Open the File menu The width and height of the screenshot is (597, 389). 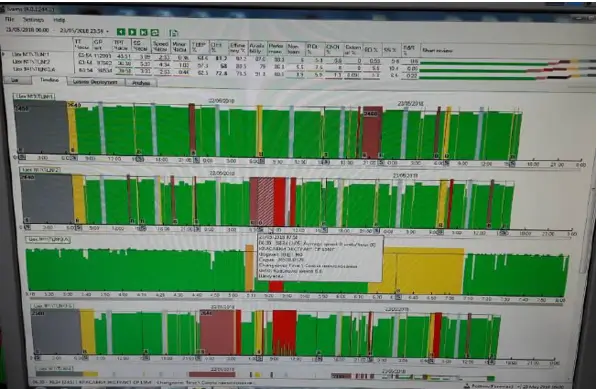10,19
